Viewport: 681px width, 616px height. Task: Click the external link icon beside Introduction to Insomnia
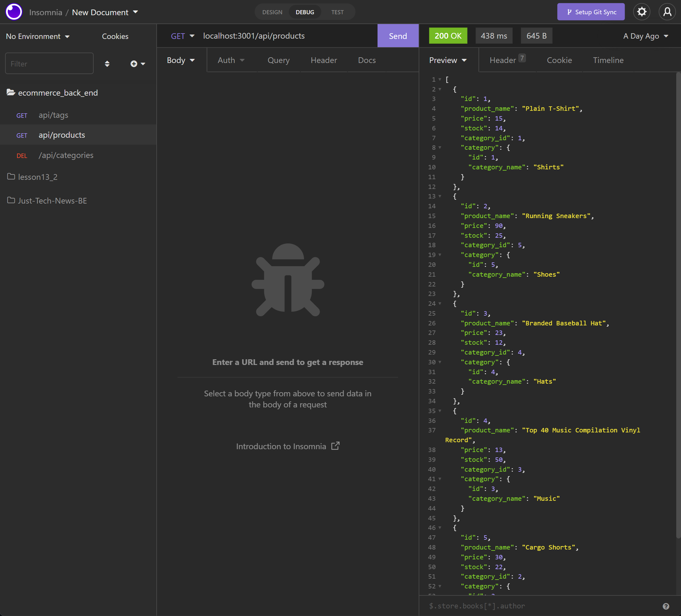[335, 446]
